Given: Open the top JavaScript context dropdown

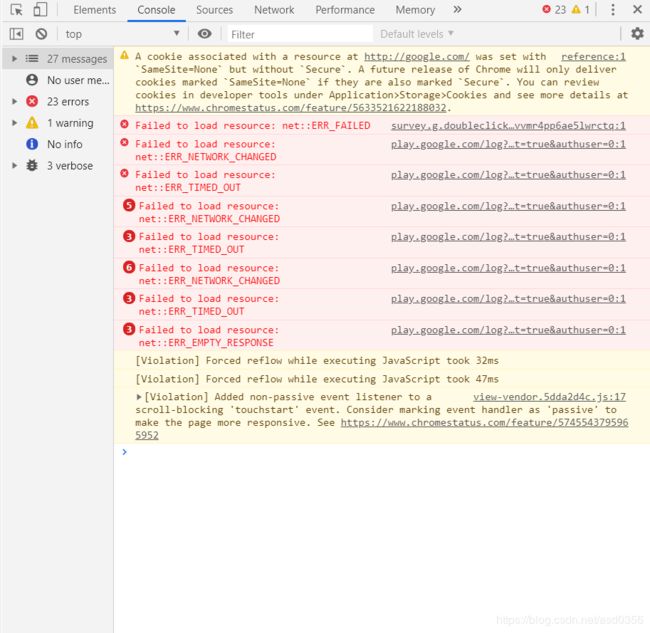Looking at the screenshot, I should point(121,34).
